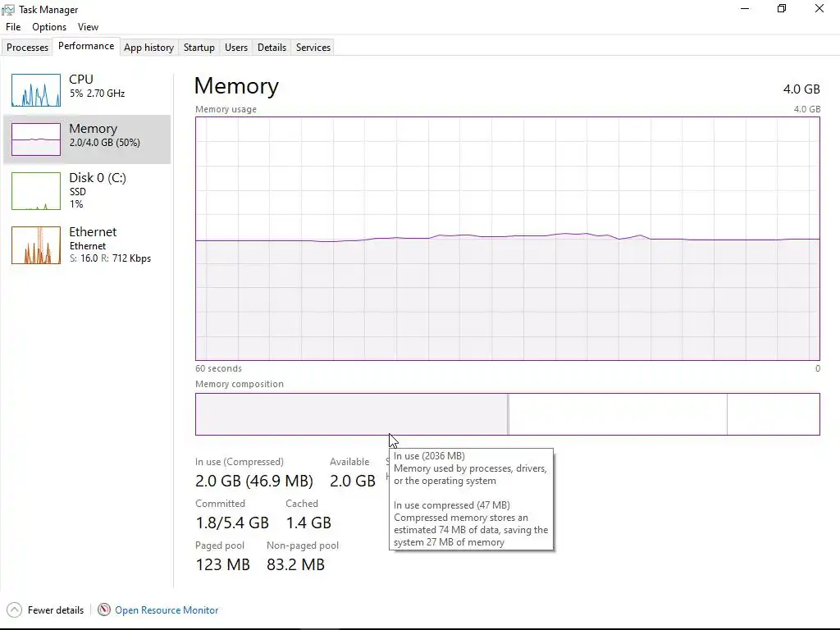Switch to the Details tab
The height and width of the screenshot is (630, 840).
[x=272, y=48]
